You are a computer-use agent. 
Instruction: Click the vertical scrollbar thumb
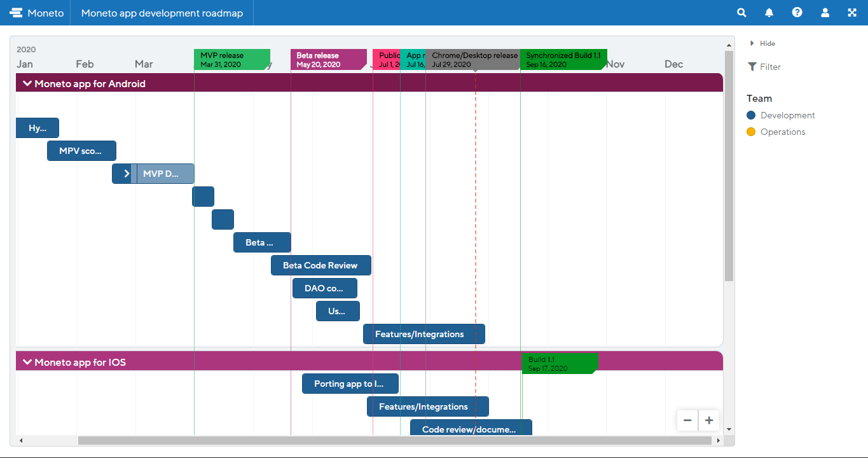(729, 165)
